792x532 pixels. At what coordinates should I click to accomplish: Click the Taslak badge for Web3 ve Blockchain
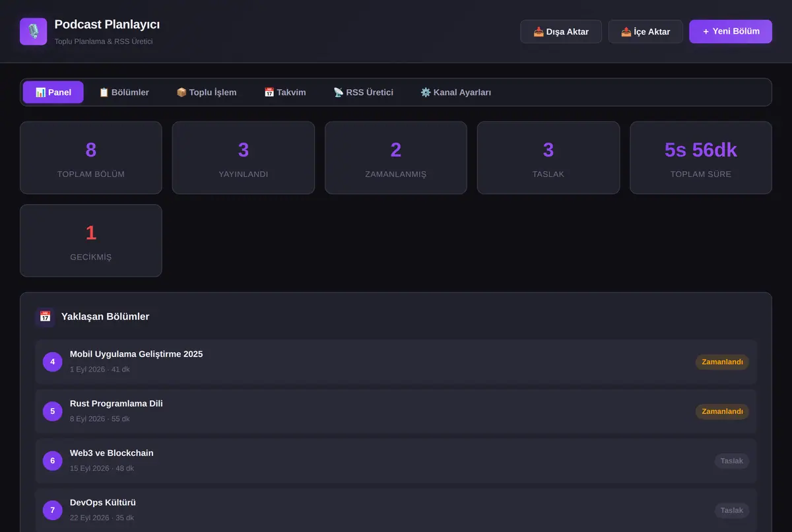tap(732, 461)
